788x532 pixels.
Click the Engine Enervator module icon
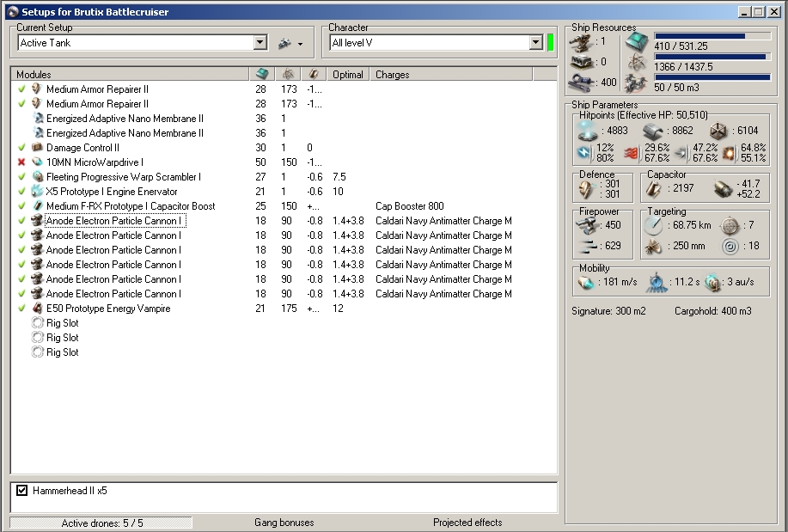[37, 191]
